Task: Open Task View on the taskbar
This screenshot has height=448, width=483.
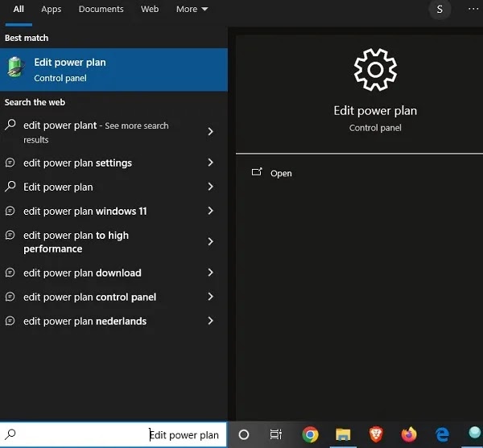Action: pyautogui.click(x=275, y=434)
